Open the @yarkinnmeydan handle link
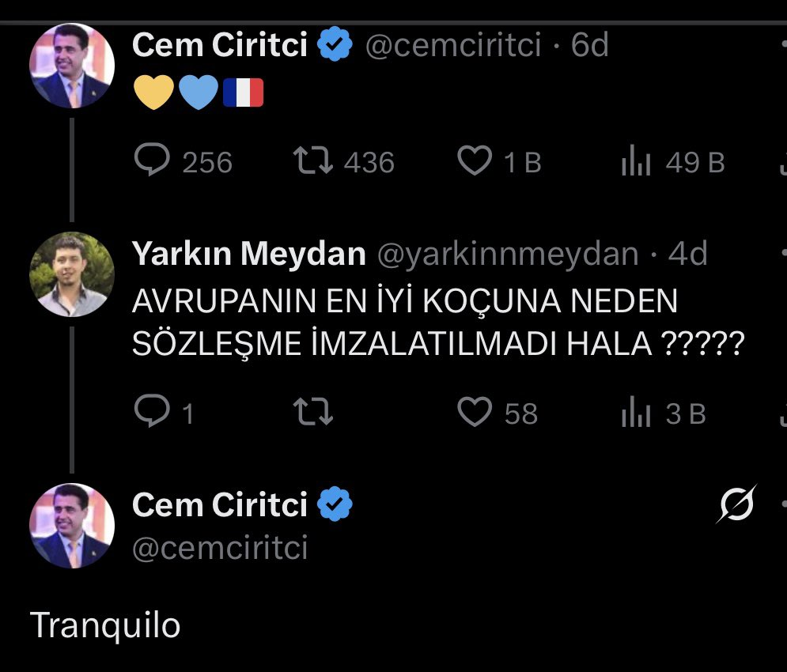 point(508,255)
